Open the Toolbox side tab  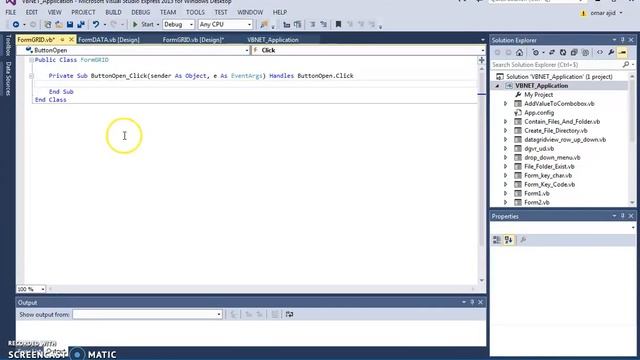(8, 45)
